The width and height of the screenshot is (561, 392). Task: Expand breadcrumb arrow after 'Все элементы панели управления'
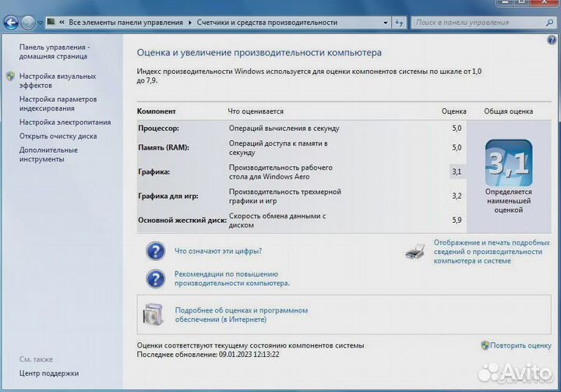click(x=190, y=23)
